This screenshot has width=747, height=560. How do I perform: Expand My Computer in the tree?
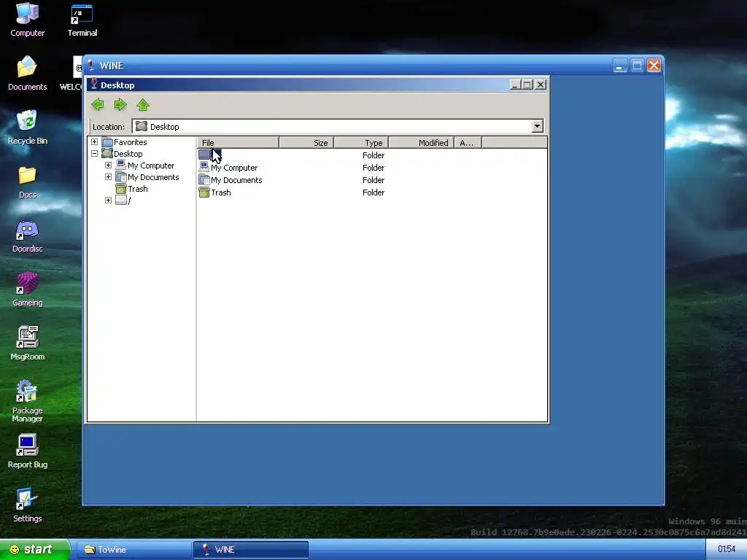coord(108,166)
